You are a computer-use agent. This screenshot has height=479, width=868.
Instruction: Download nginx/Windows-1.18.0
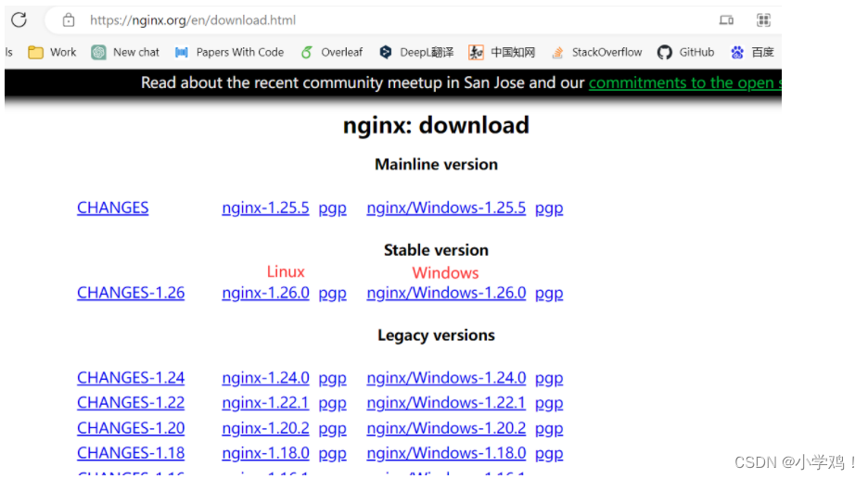tap(446, 453)
